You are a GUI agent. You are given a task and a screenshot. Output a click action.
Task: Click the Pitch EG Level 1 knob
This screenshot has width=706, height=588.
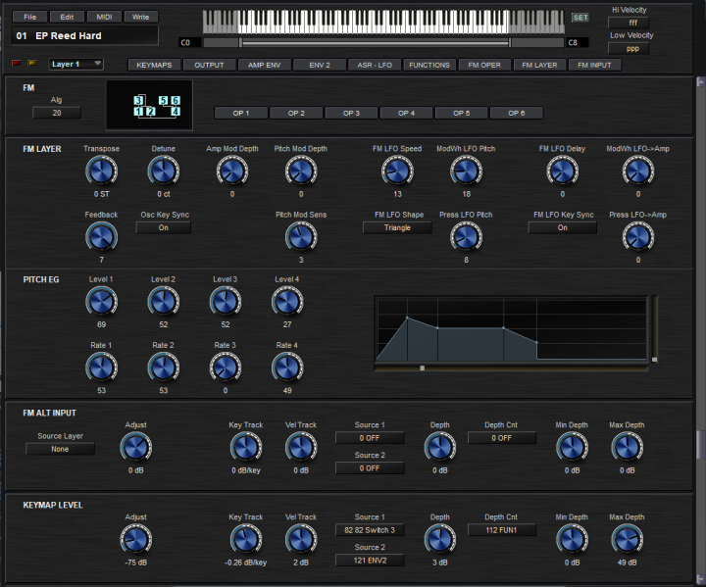(101, 302)
